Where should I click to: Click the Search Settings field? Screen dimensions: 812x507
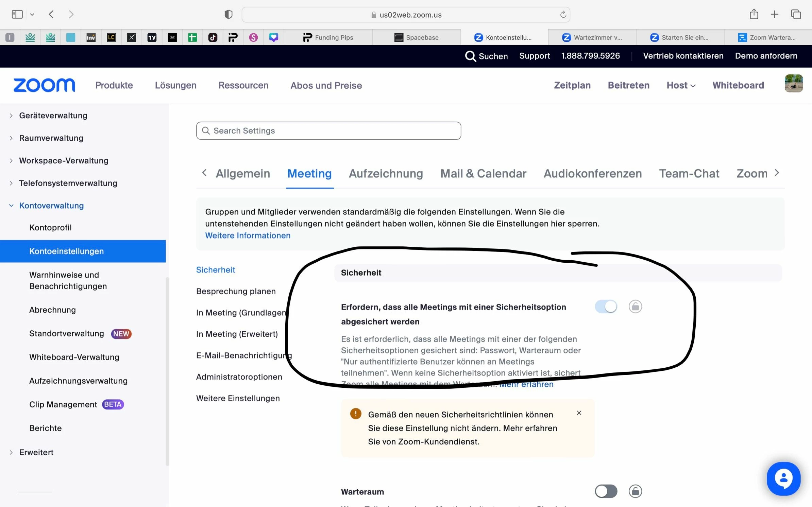point(328,131)
